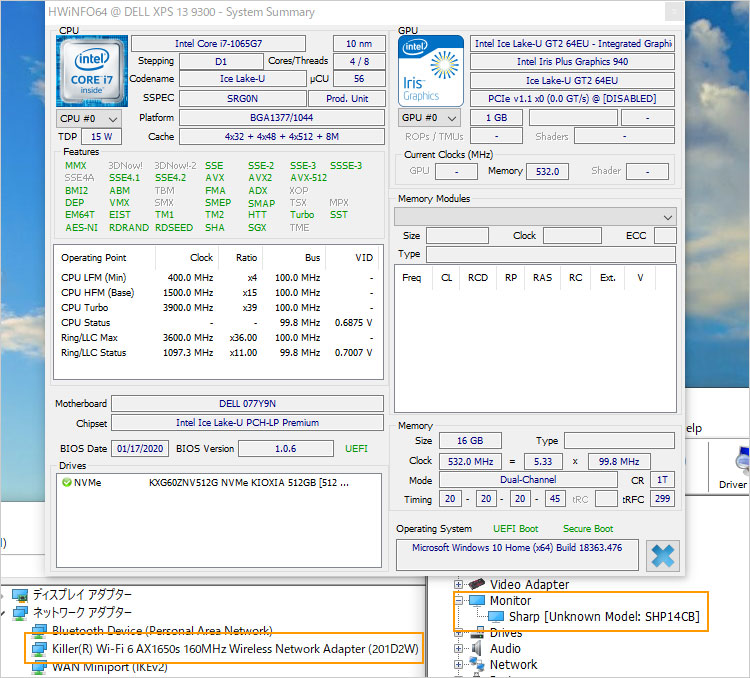Select Killer(R) Wi-Fi 6 AX1650s adapter entry
The width and height of the screenshot is (750, 678).
coord(235,649)
